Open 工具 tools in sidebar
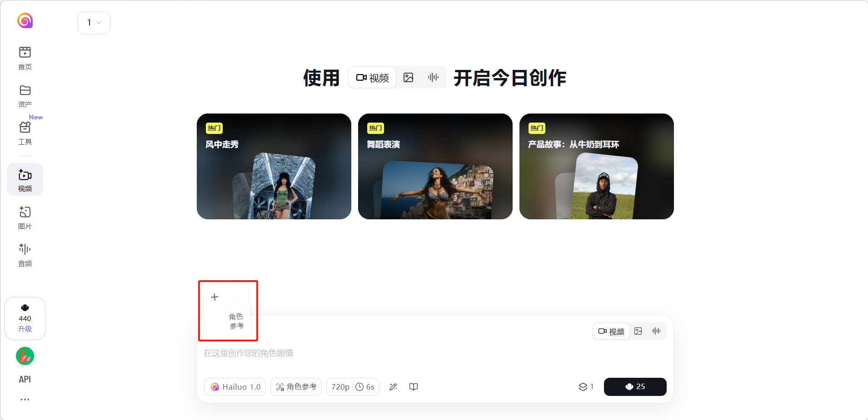868x420 pixels. click(x=25, y=133)
